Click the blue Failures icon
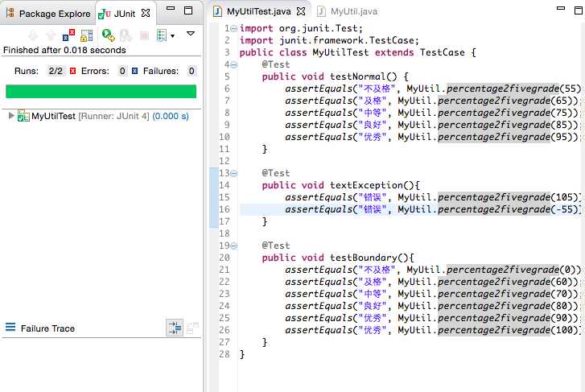The image size is (585, 392). (x=134, y=71)
